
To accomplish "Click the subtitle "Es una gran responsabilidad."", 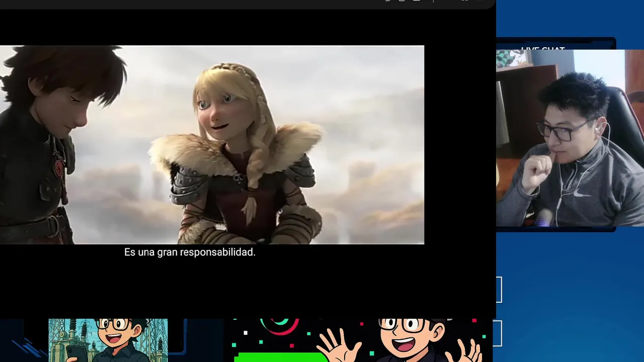I will 190,252.
